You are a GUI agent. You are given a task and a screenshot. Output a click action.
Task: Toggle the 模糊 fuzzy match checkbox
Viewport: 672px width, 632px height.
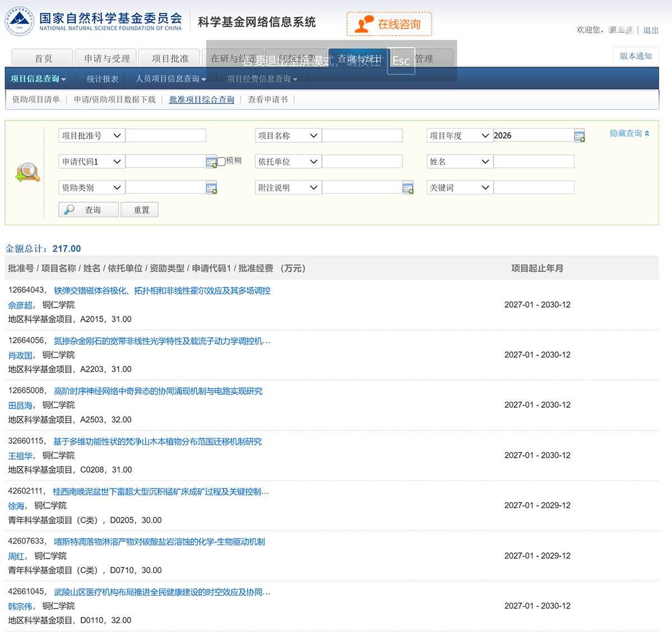(x=221, y=161)
